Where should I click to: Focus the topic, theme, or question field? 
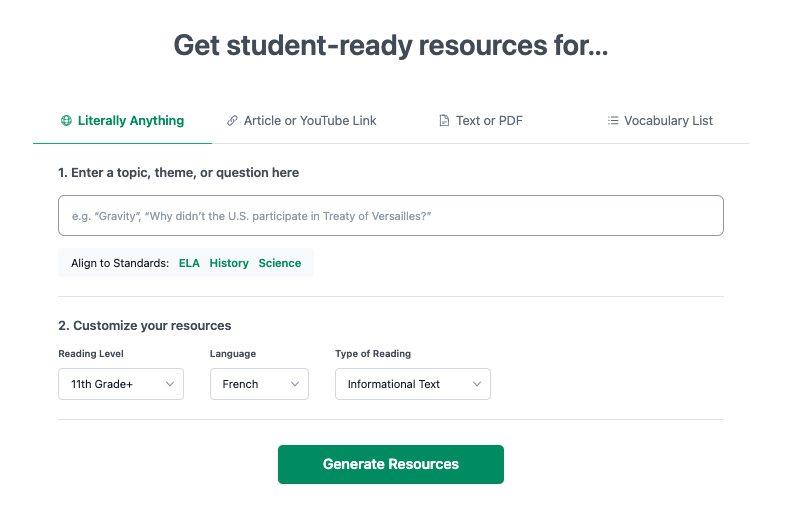pos(390,216)
